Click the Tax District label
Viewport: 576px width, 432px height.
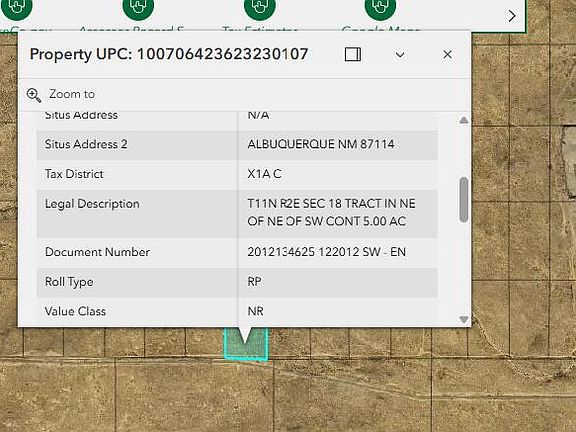coord(74,174)
